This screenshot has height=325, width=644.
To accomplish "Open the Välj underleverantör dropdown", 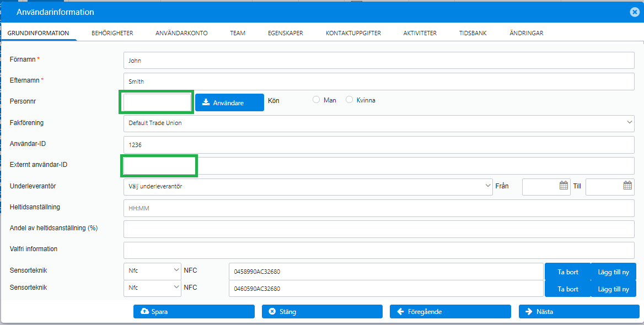I will pyautogui.click(x=308, y=187).
